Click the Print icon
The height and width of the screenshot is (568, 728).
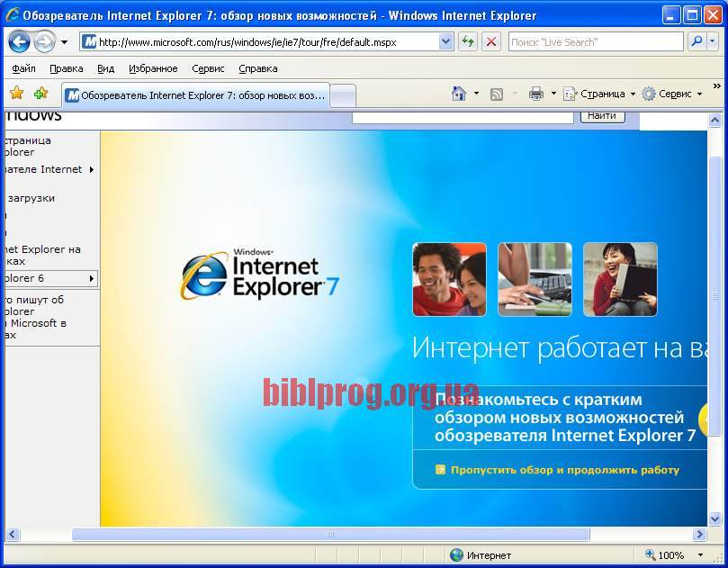(535, 94)
